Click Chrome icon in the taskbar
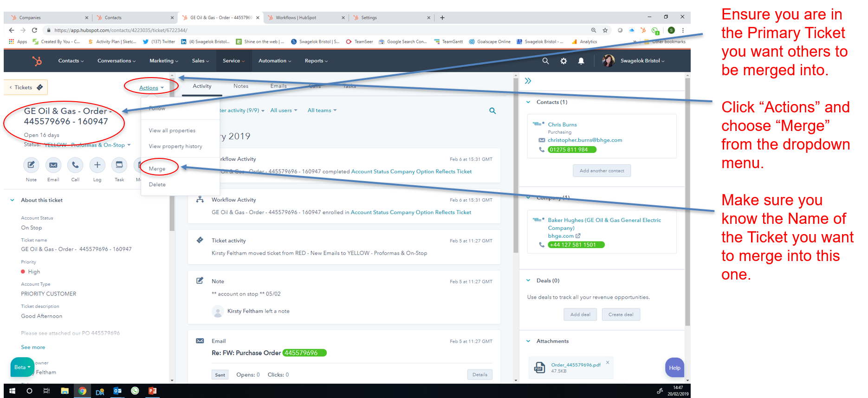 82,391
